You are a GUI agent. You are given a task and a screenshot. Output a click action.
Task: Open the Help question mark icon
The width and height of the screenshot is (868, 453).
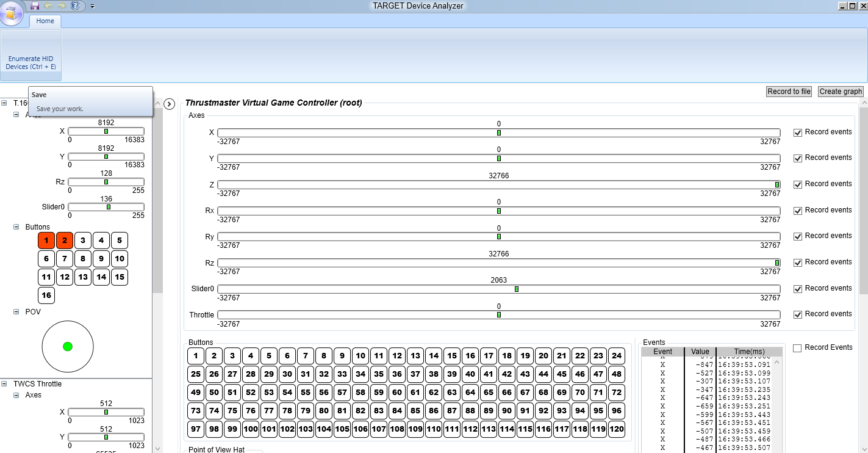pyautogui.click(x=75, y=5)
